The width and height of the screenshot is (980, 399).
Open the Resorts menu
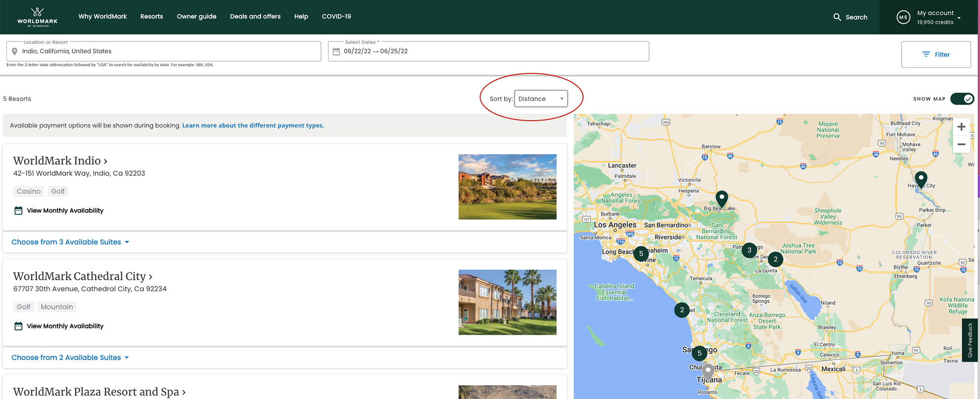click(152, 16)
